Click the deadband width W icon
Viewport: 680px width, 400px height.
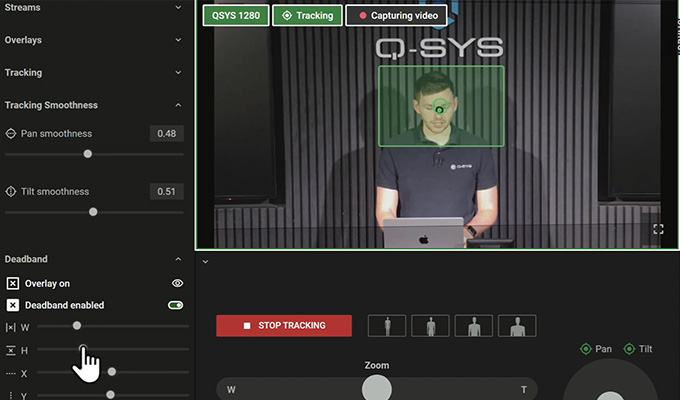(10, 328)
